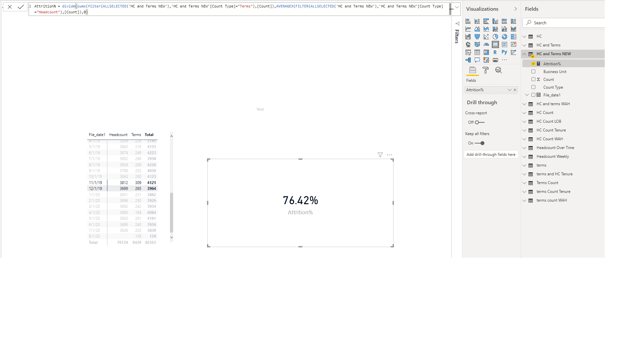Toggle Cross-report drill through switch
The image size is (644, 348).
[x=480, y=122]
